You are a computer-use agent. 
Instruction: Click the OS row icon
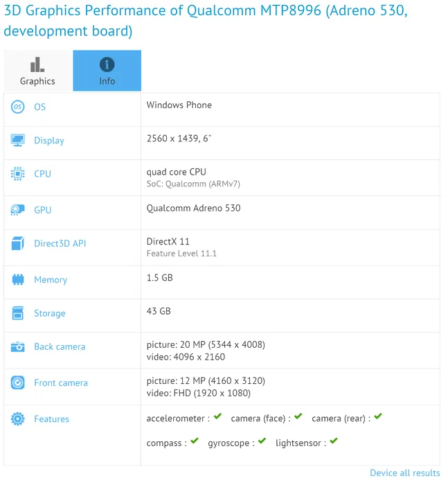pyautogui.click(x=18, y=107)
